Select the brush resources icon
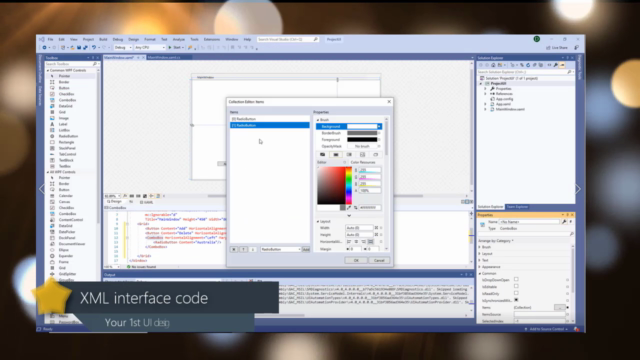The width and height of the screenshot is (640, 360). tap(376, 155)
